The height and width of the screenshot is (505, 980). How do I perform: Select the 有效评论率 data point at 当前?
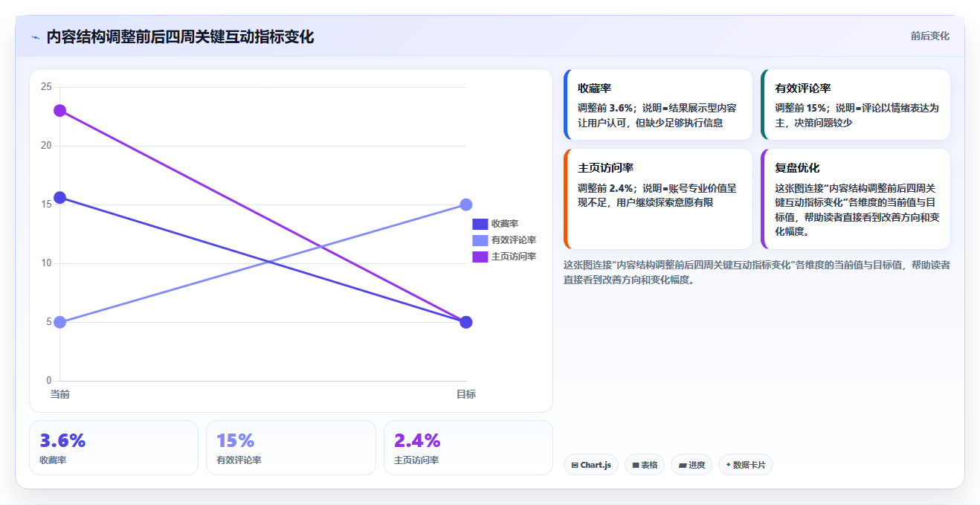point(59,322)
